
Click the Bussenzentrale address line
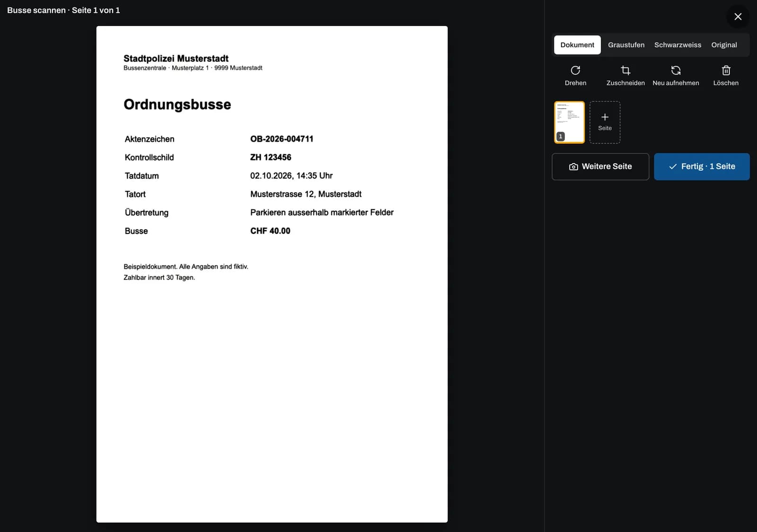click(x=193, y=68)
